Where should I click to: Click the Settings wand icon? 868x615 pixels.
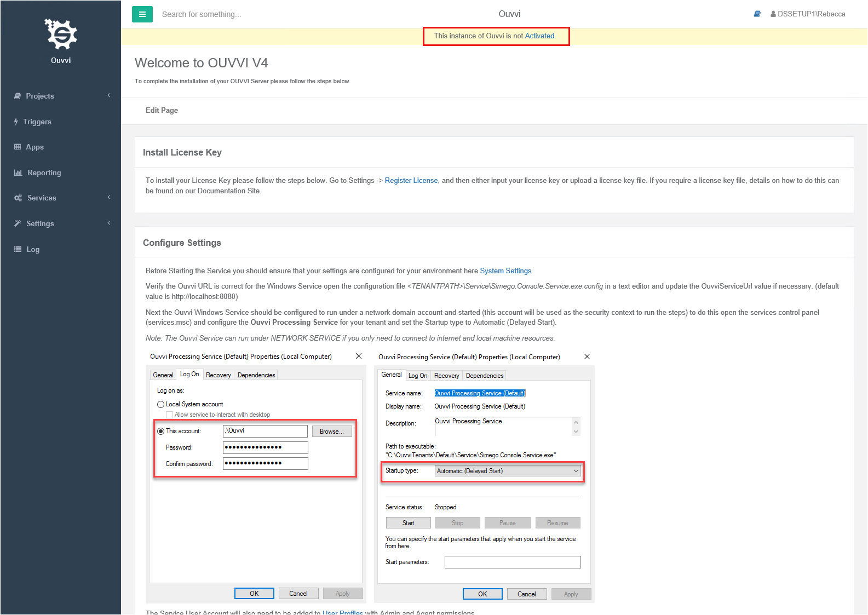click(x=18, y=223)
